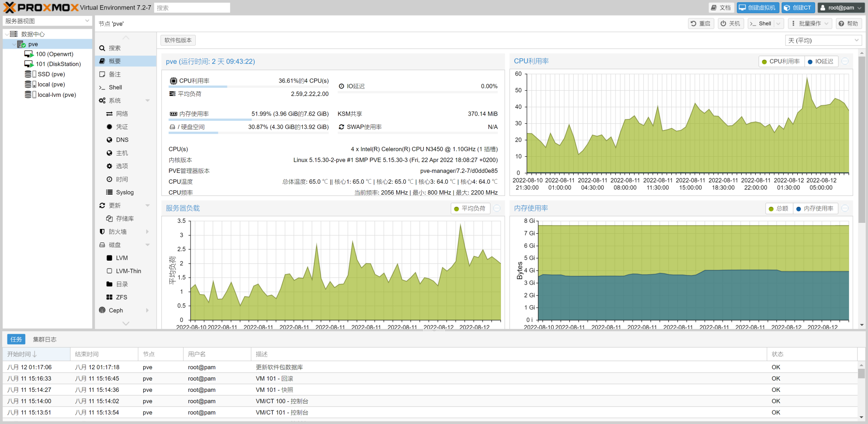
Task: Open the 天 (平均) time range dropdown
Action: click(x=823, y=40)
